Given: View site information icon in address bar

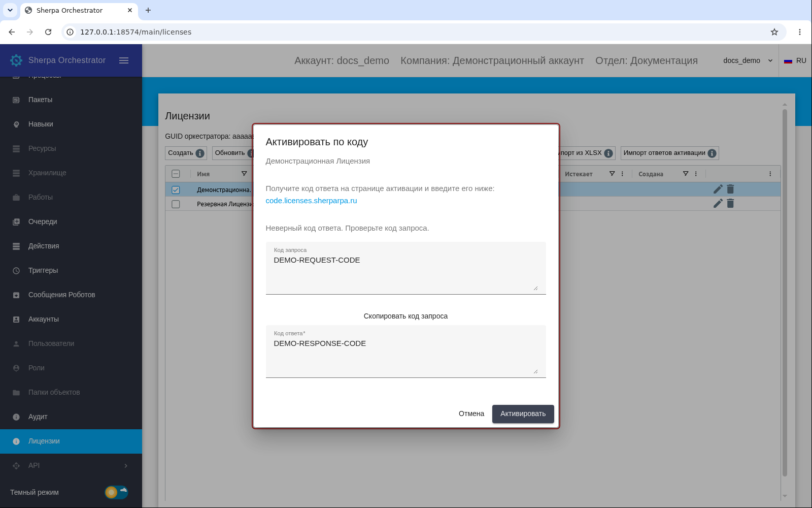Looking at the screenshot, I should click(71, 32).
